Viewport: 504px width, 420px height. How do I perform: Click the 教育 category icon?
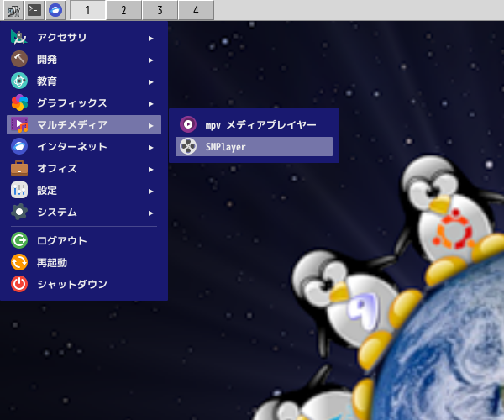[x=19, y=81]
